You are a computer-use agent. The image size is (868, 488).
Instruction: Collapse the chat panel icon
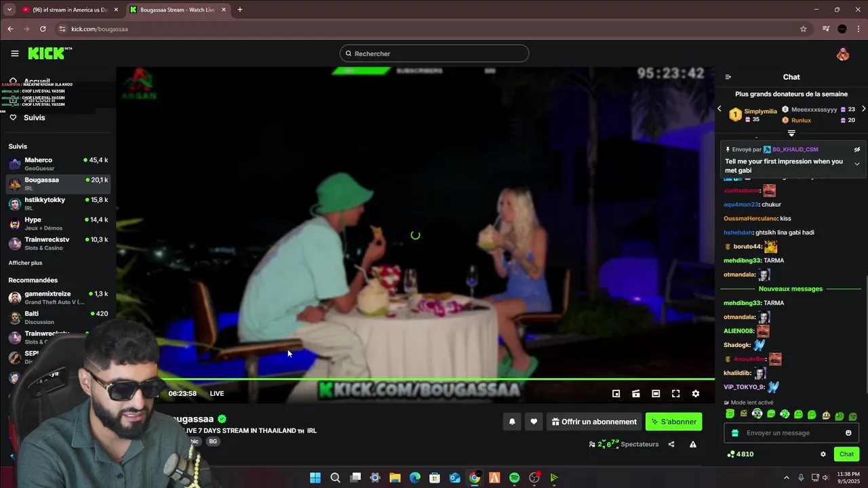point(728,77)
